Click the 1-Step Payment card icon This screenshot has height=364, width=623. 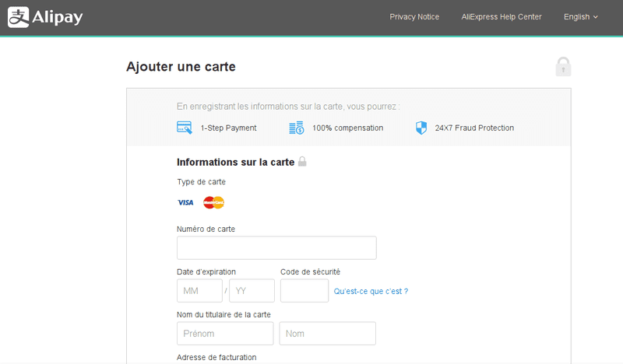[185, 128]
